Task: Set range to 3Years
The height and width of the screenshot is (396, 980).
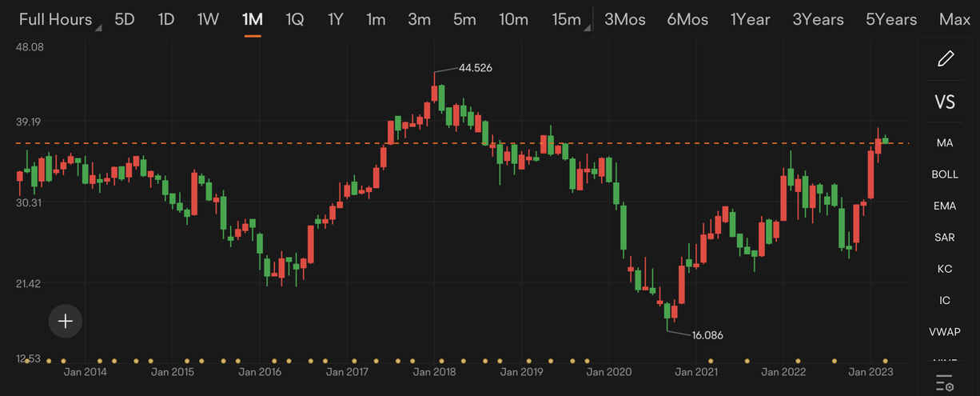Action: coord(818,20)
